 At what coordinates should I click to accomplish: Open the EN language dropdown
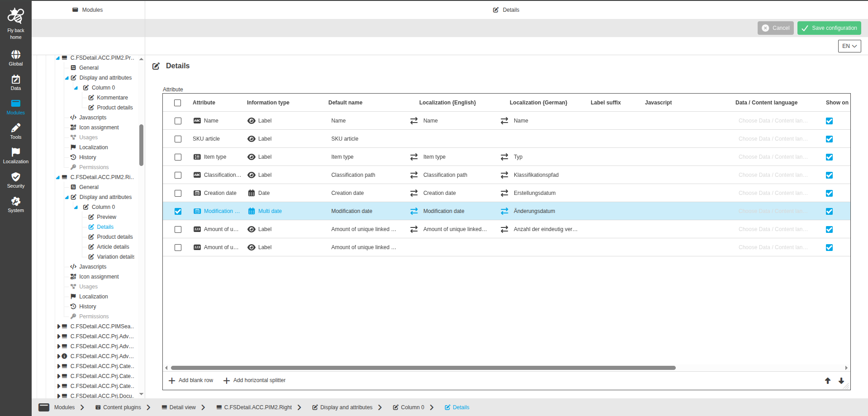click(x=849, y=46)
